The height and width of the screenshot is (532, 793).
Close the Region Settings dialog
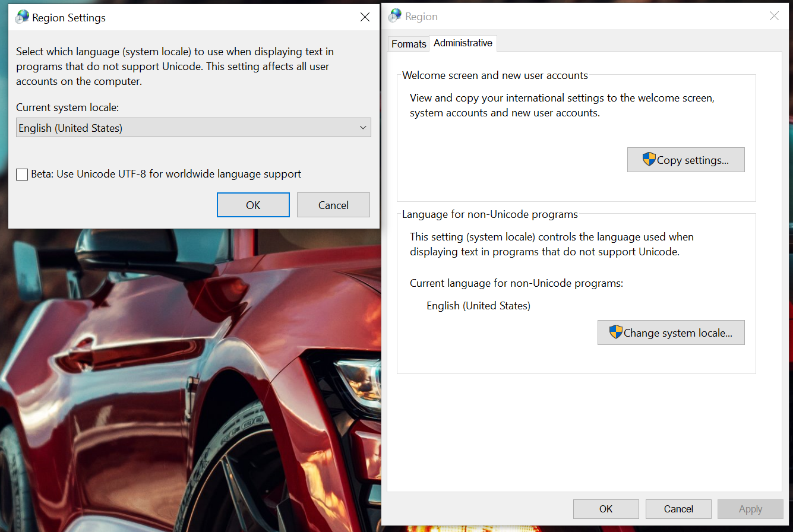[365, 17]
